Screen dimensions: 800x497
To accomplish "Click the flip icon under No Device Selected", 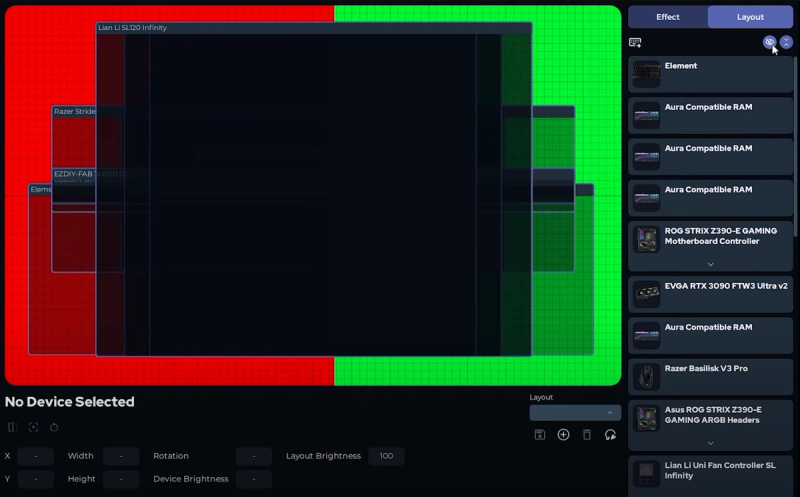I will point(13,427).
